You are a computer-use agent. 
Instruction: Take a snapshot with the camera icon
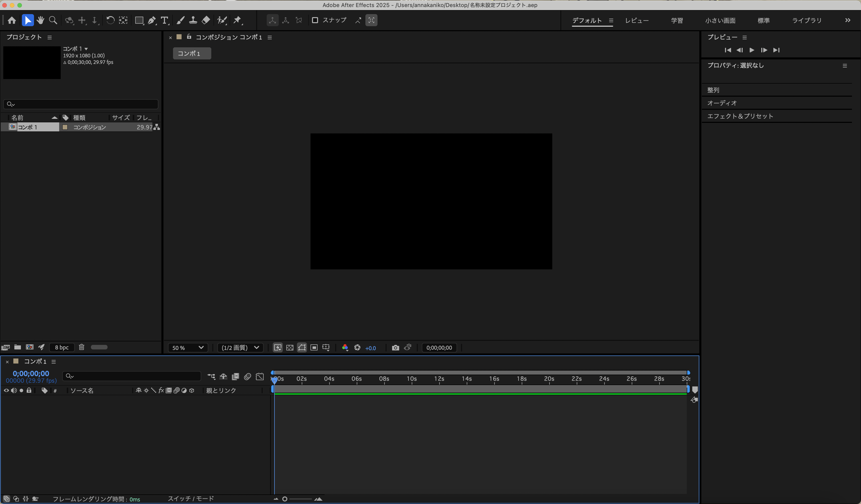click(395, 348)
